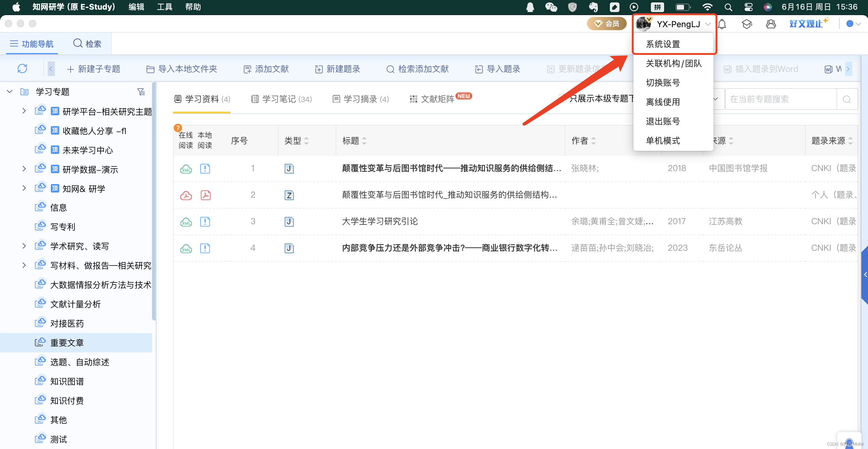Click the 在当前专题搜索 input field
Image resolution: width=868 pixels, height=449 pixels.
[x=781, y=99]
